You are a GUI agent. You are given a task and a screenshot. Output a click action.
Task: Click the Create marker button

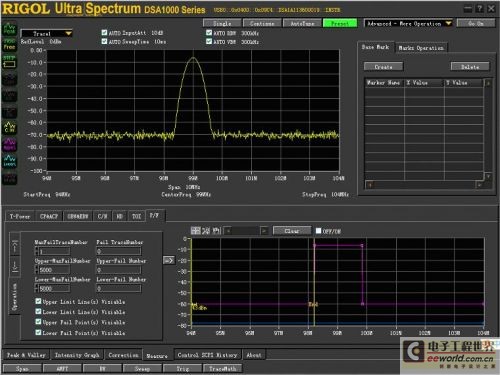[383, 67]
